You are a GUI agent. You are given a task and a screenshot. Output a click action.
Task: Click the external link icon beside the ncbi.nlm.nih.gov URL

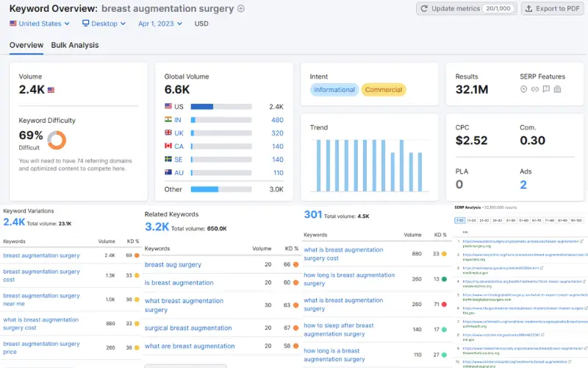coord(542,335)
